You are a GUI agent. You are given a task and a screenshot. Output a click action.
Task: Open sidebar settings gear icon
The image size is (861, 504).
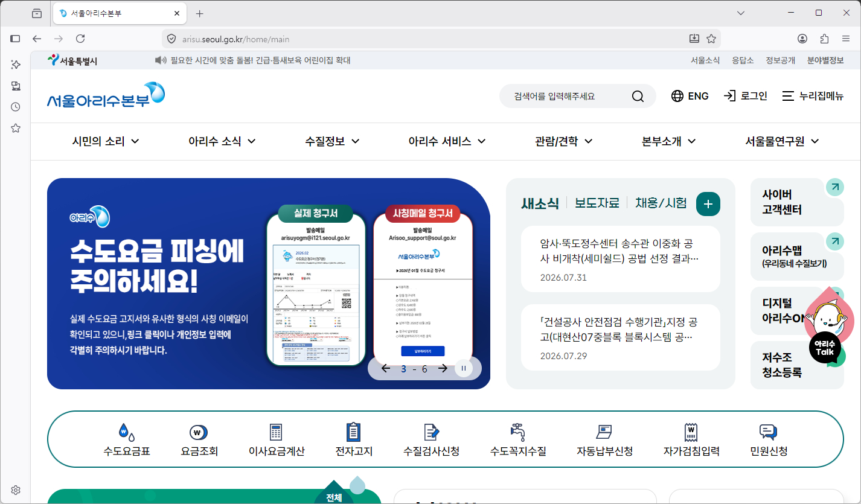[x=16, y=490]
